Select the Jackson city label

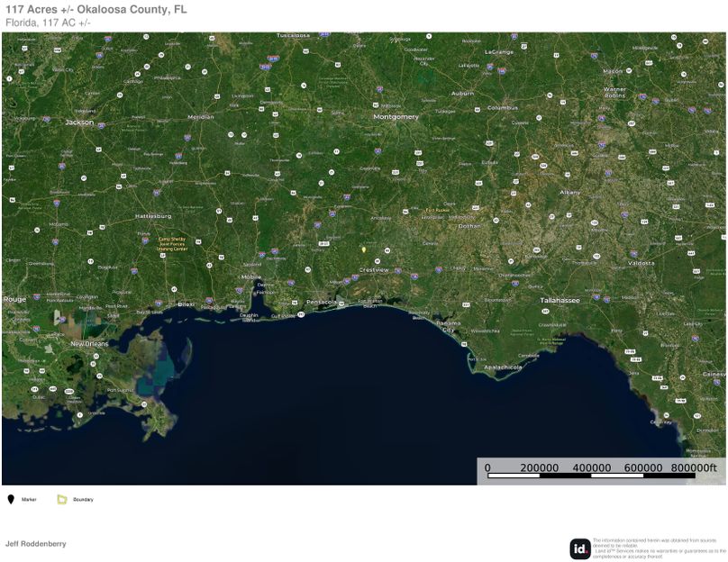79,122
